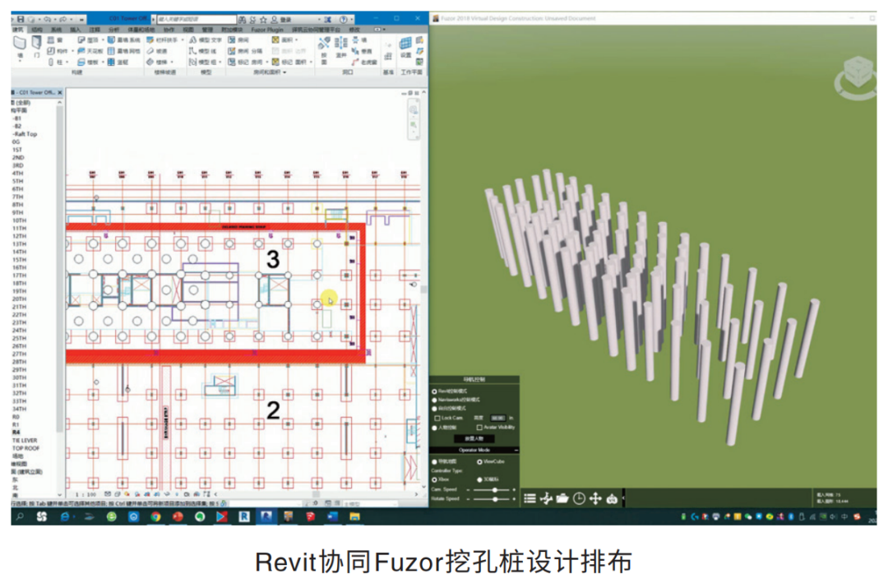Viewport: 888px width, 588px height.
Task: Click the Model Text (模型文字) tool
Action: click(206, 39)
